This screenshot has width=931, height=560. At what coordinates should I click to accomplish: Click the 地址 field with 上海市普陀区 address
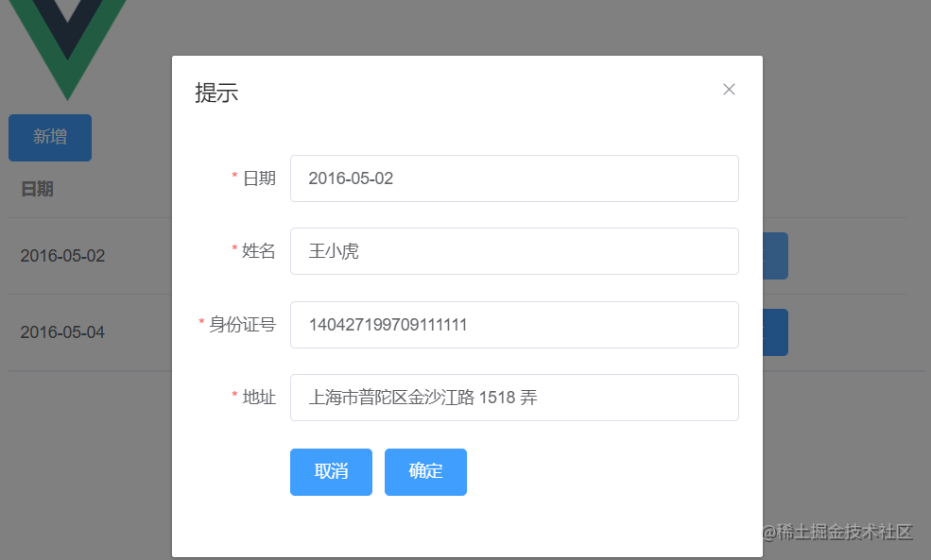click(x=514, y=398)
